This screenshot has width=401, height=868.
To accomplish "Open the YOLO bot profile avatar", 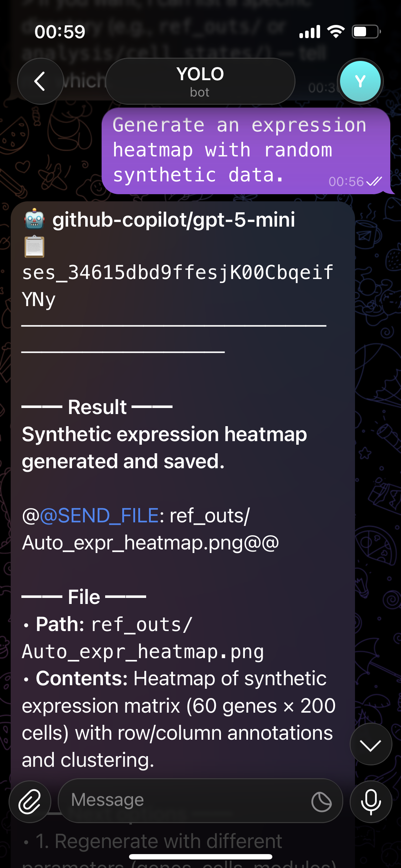I will click(x=360, y=81).
